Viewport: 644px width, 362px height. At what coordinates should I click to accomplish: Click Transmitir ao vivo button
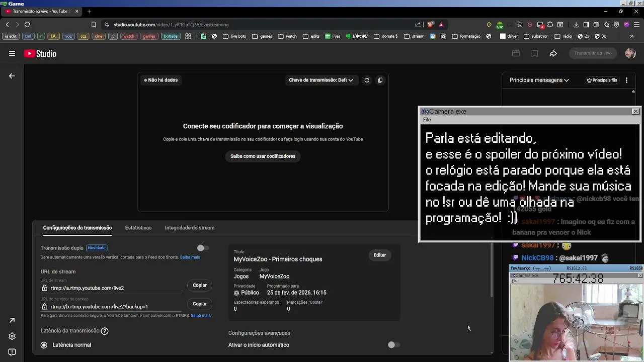(x=593, y=53)
